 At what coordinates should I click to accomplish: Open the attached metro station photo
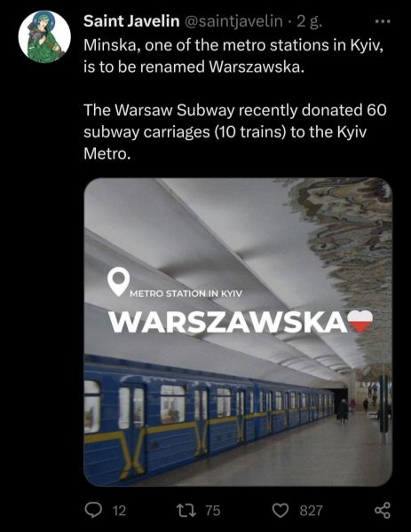coord(238,332)
